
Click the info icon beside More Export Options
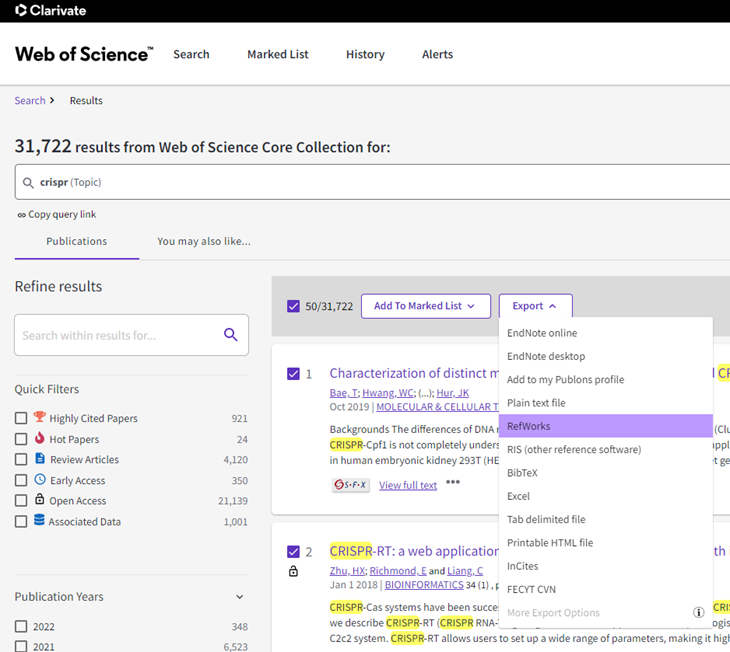coord(698,612)
